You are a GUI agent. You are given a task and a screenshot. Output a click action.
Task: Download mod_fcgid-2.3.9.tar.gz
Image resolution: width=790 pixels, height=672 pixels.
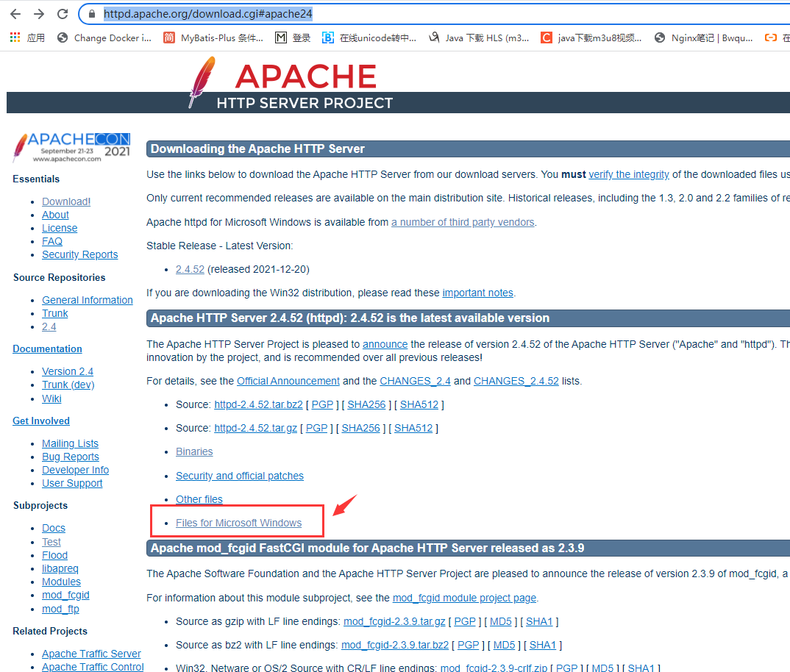pyautogui.click(x=394, y=621)
